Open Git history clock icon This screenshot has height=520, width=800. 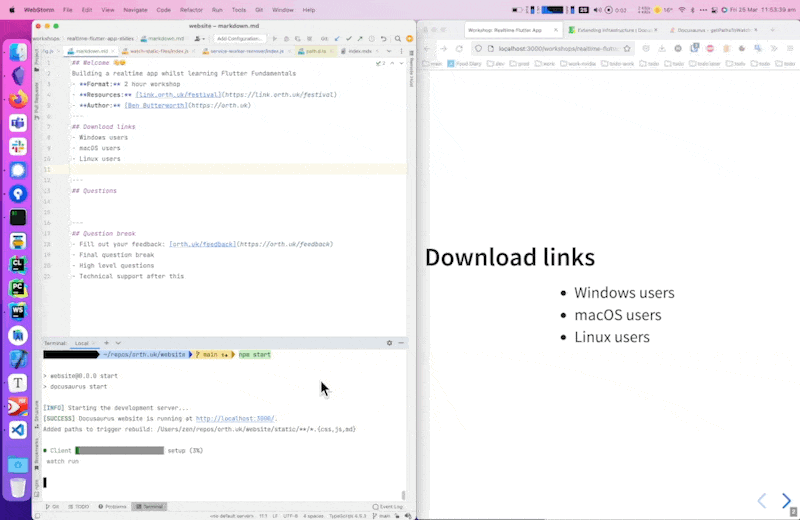coord(372,39)
